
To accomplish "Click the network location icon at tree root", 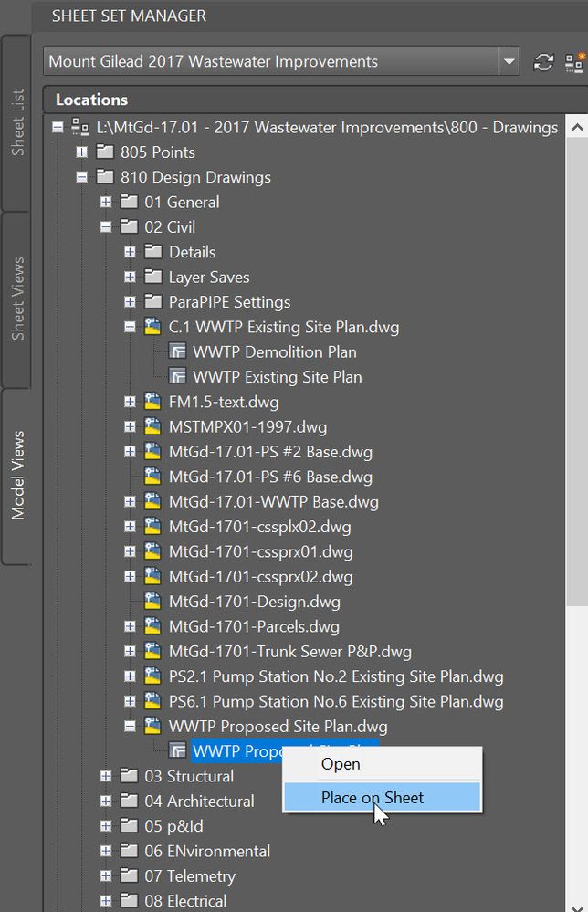I will coord(79,128).
